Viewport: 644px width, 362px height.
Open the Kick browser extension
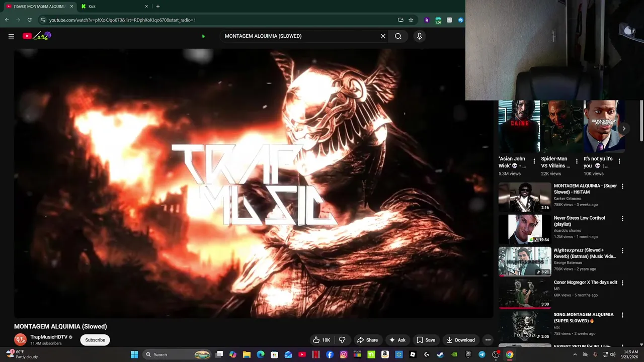[427, 20]
